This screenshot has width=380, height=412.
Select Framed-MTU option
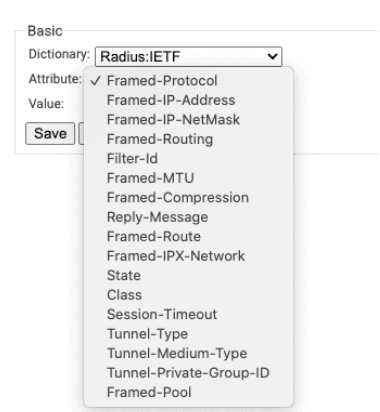(189, 178)
